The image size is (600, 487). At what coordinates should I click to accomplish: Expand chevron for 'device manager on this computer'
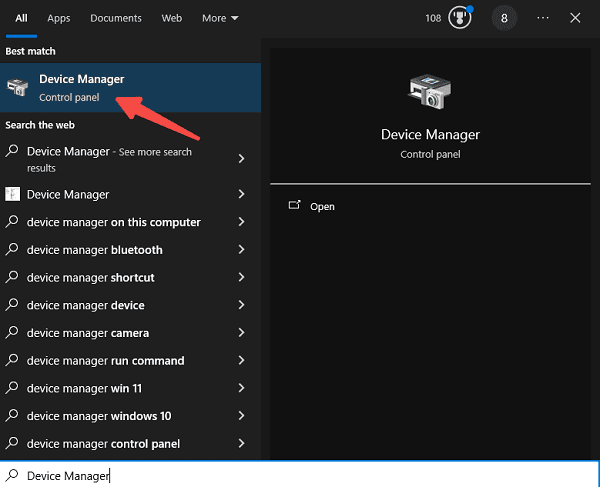click(x=241, y=222)
